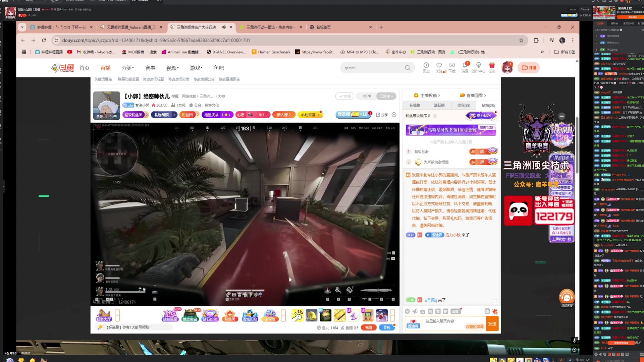Open the 粉丝团 icon in gift bar
This screenshot has width=644, height=362.
click(230, 315)
